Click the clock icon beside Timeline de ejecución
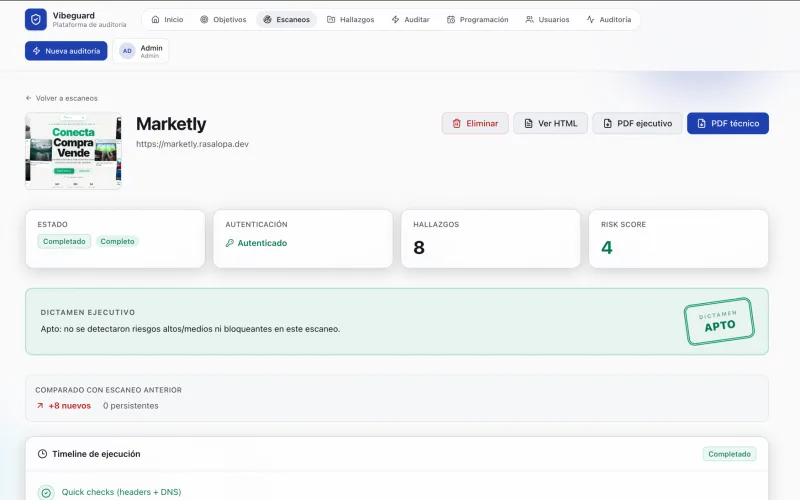The height and width of the screenshot is (500, 800). tap(42, 454)
